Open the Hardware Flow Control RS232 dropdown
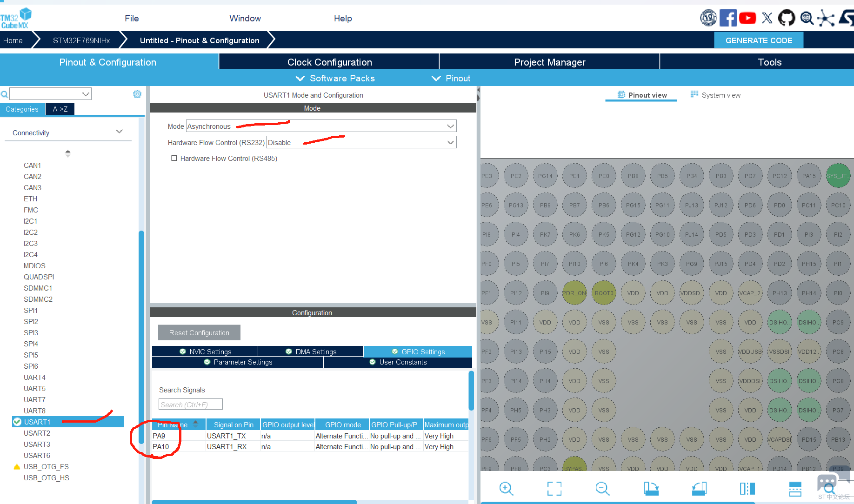This screenshot has width=854, height=504. coord(361,142)
